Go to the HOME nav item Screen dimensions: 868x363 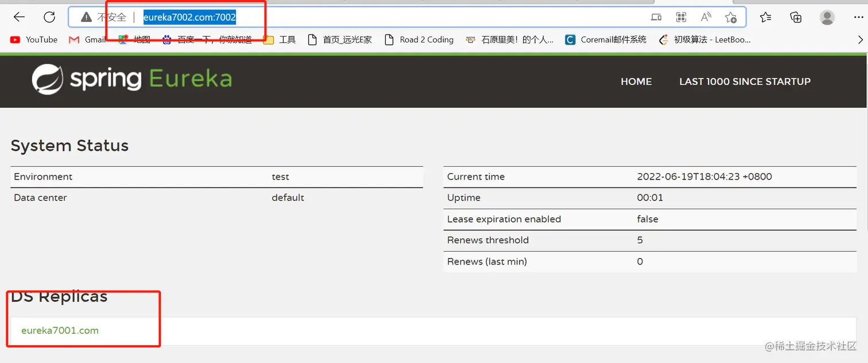(x=636, y=81)
